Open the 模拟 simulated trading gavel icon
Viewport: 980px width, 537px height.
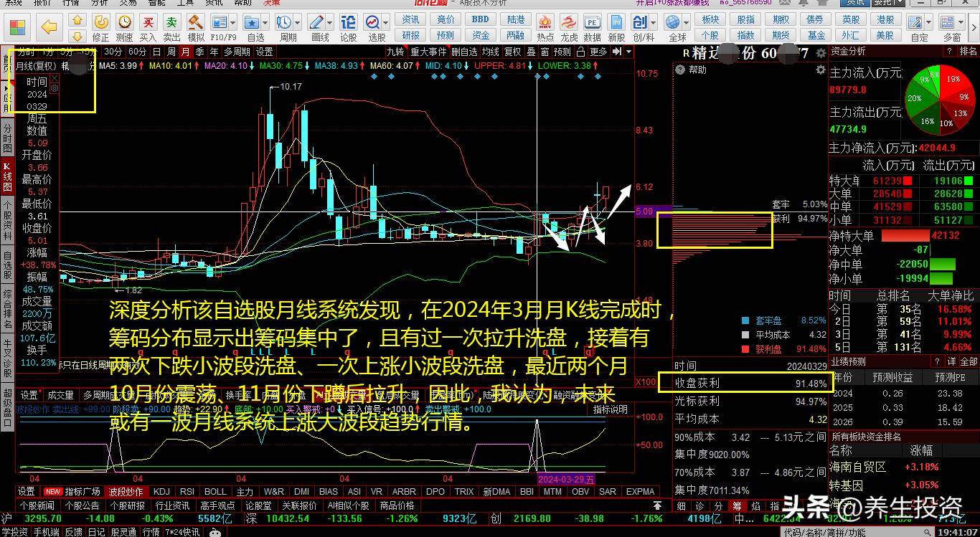(x=195, y=22)
